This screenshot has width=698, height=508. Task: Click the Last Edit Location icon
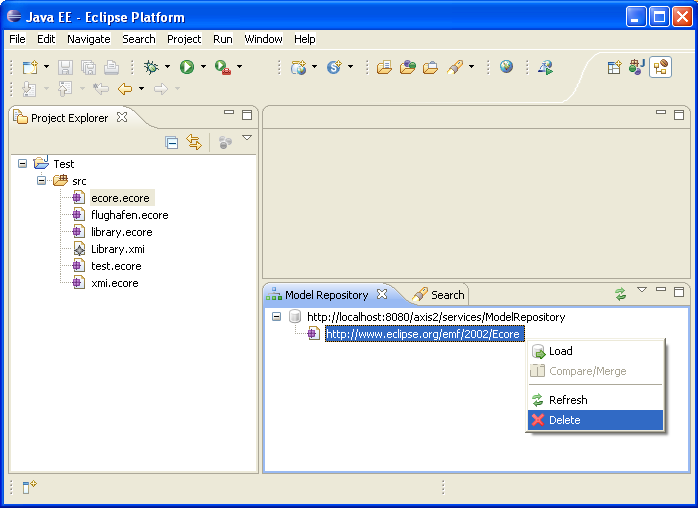pyautogui.click(x=101, y=89)
